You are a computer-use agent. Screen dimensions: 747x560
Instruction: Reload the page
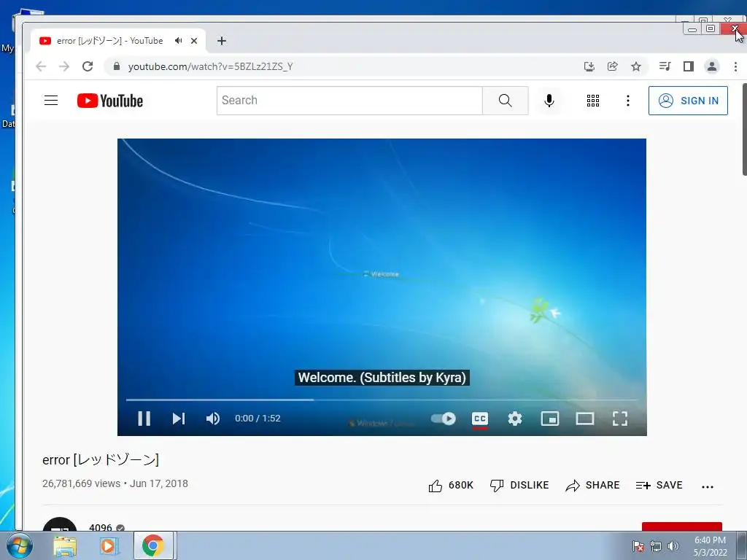click(88, 66)
